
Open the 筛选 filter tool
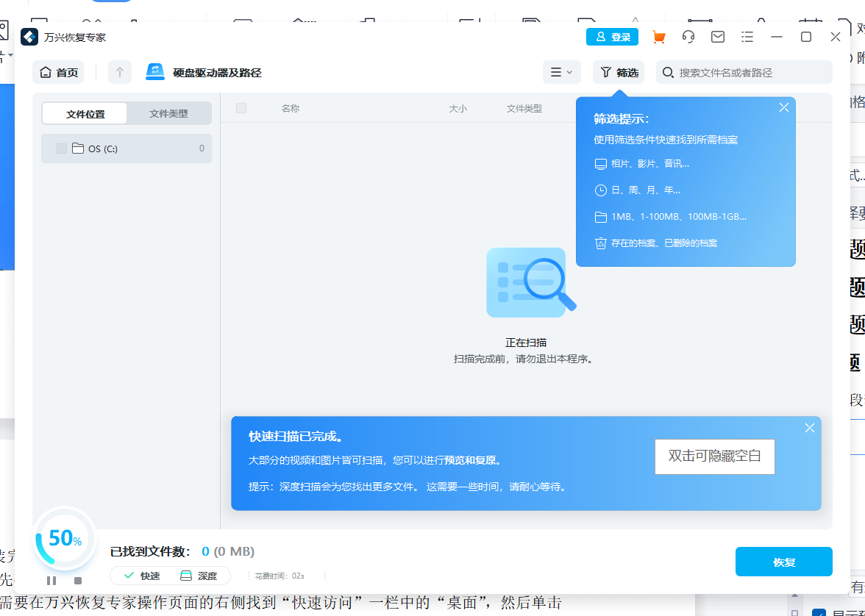click(x=618, y=72)
